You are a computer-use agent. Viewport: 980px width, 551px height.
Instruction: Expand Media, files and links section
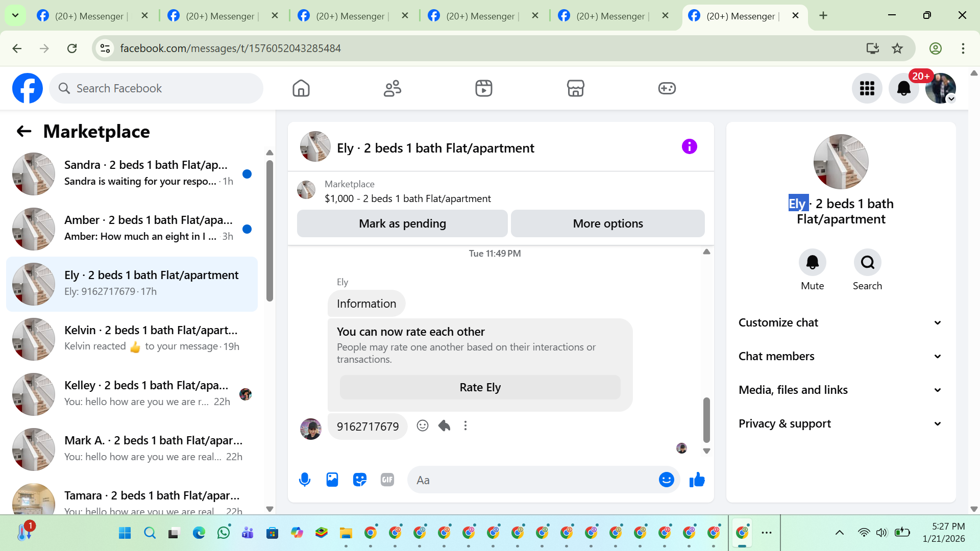[x=841, y=390]
